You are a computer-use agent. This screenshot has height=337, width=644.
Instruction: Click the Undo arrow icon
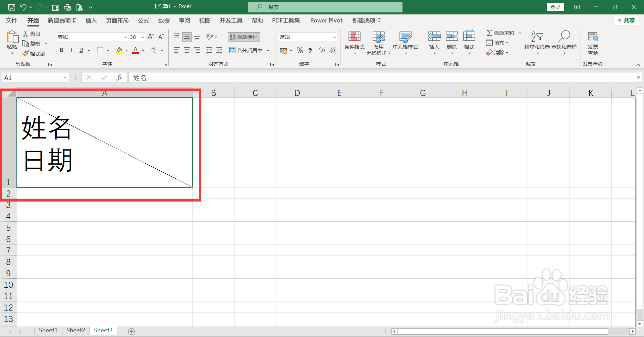(x=23, y=7)
